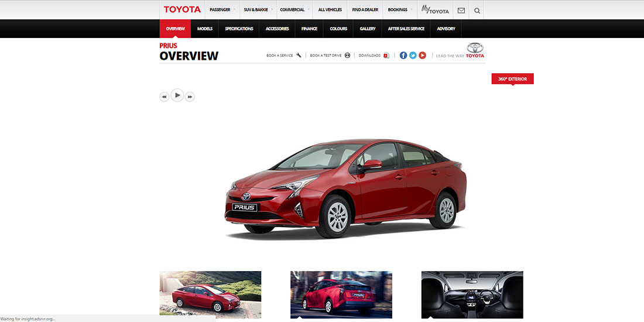
Task: Click the 360° Exterior button
Action: (x=513, y=79)
